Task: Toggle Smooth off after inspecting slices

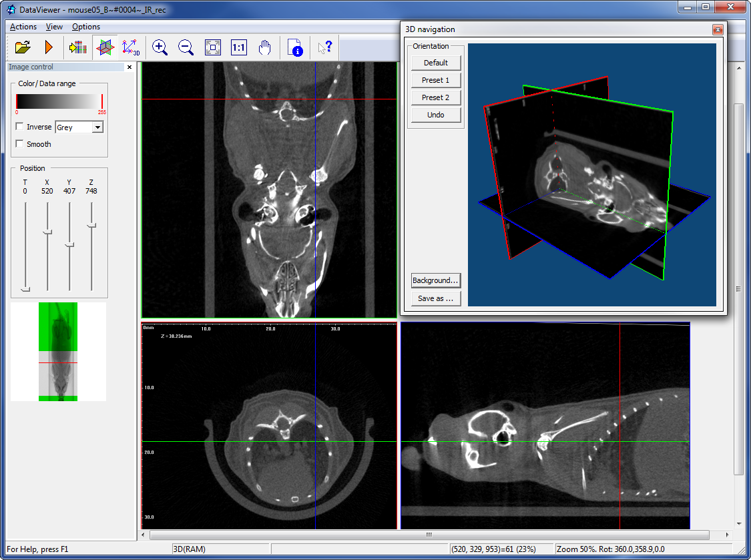Action: [18, 144]
